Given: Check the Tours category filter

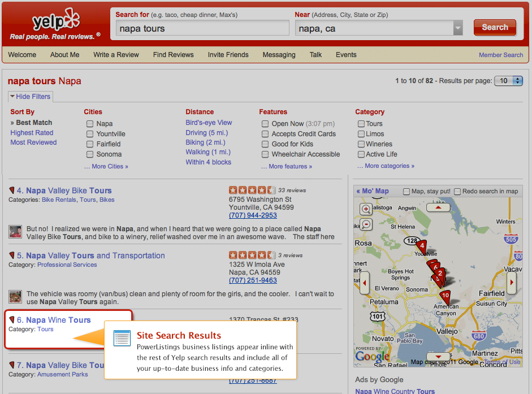Looking at the screenshot, I should click(361, 124).
